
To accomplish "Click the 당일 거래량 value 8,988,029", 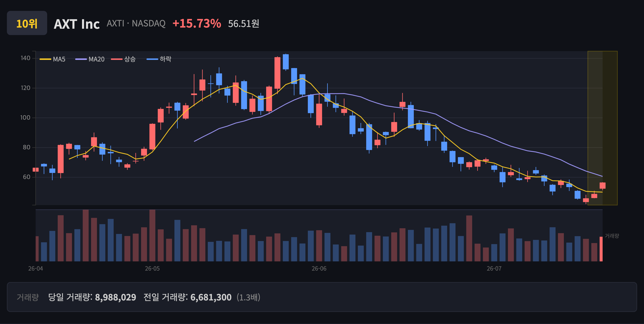I will pos(116,297).
